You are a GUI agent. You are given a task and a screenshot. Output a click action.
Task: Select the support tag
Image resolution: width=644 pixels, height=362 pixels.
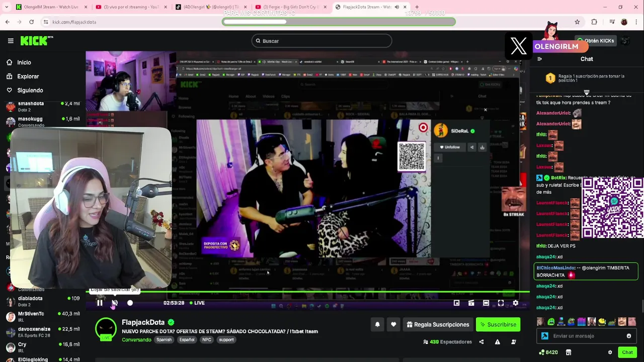[x=226, y=339]
